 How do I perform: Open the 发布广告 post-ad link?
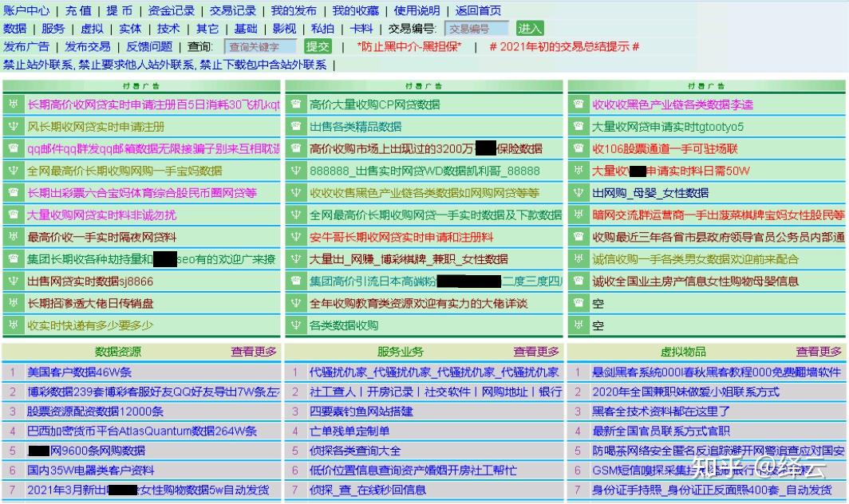click(x=26, y=46)
